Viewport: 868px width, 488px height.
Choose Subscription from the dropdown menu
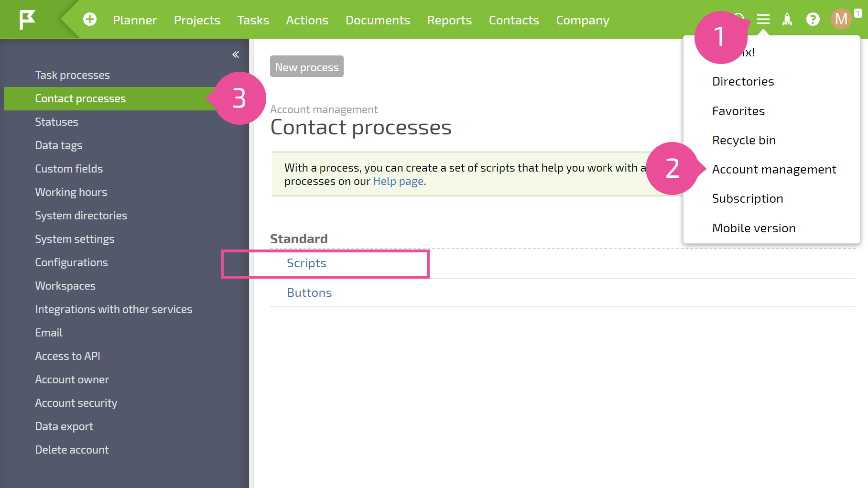748,199
